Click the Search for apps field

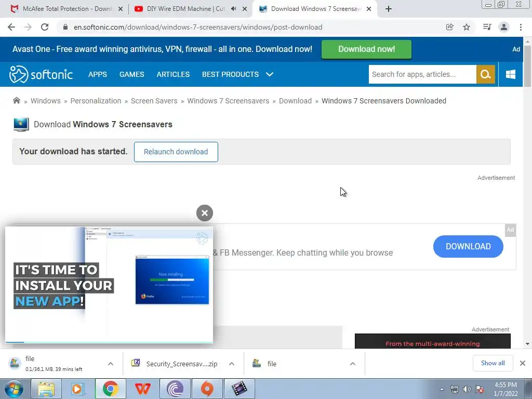[x=422, y=74]
